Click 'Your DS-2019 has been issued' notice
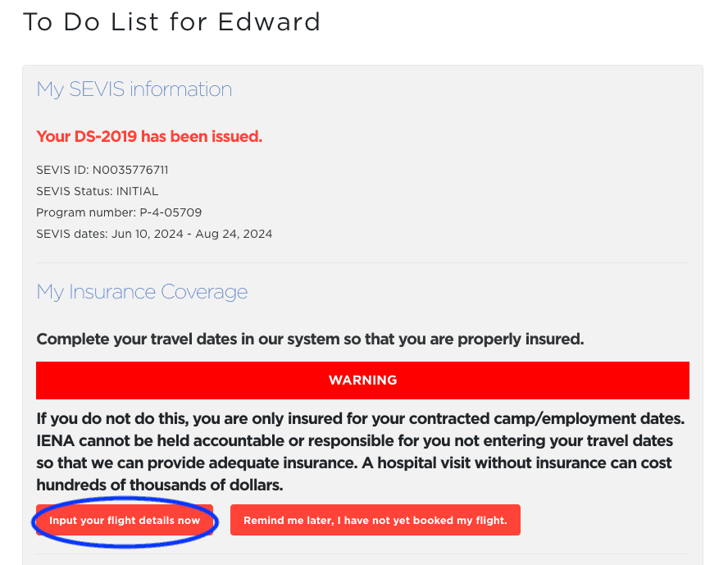728x565 pixels. coord(149,137)
